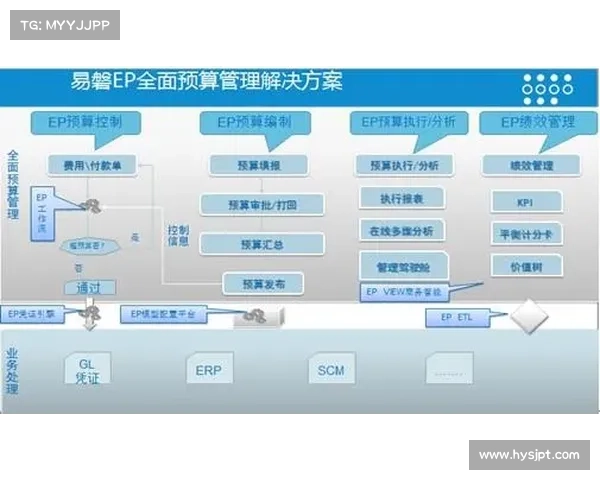Click the dotted logo in the blue header
600x480 pixels.
pyautogui.click(x=548, y=89)
